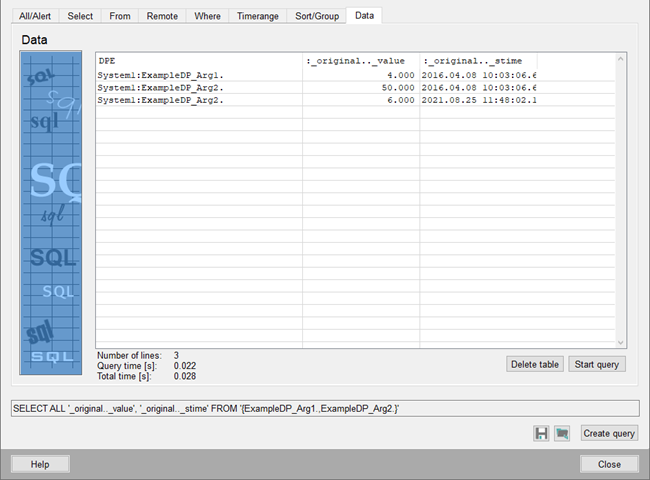Open the All/Alert tab
Viewport: 650px width, 480px height.
point(35,16)
